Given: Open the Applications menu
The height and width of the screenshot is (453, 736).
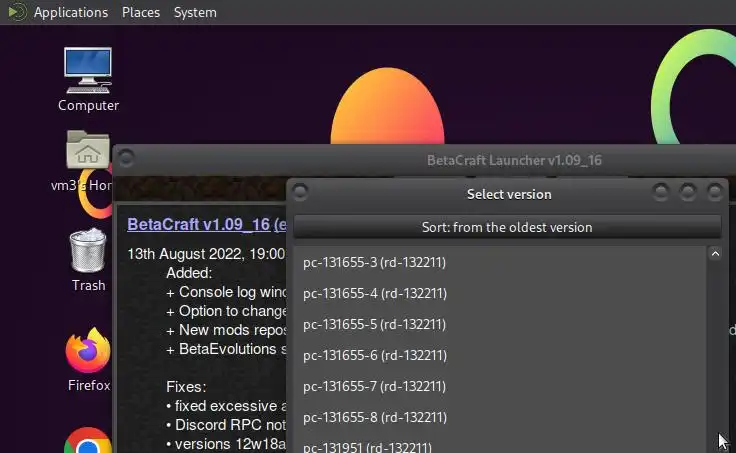Looking at the screenshot, I should pyautogui.click(x=71, y=12).
